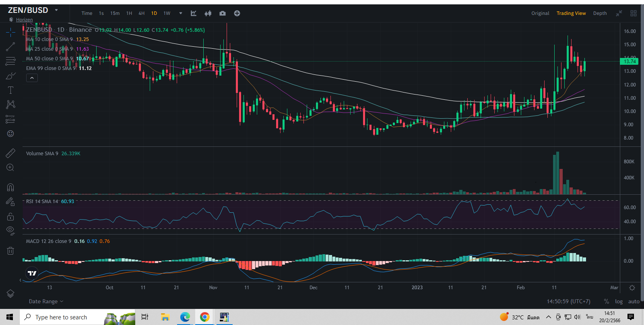Collapse the indicator legend chevron
Image resolution: width=644 pixels, height=325 pixels.
pyautogui.click(x=32, y=78)
